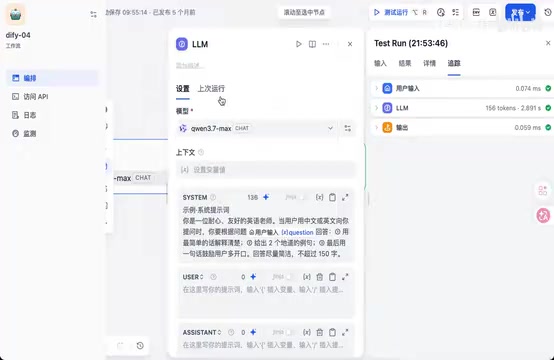Open ASSISTANT prompt generator sparkle icon
Screen dimensions: 554x360
click(x=253, y=332)
